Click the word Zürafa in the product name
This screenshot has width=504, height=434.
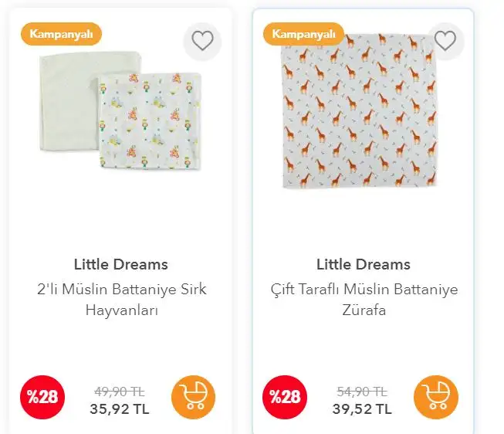tap(363, 310)
